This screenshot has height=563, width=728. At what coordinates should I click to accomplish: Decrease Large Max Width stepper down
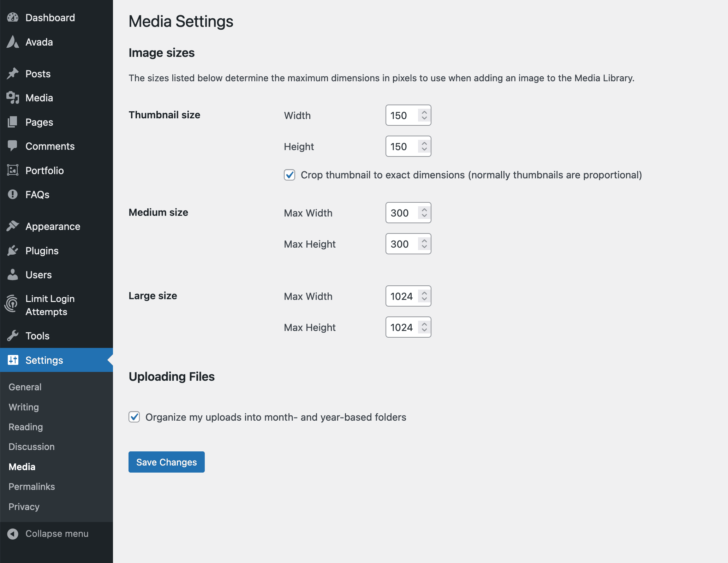[424, 299]
